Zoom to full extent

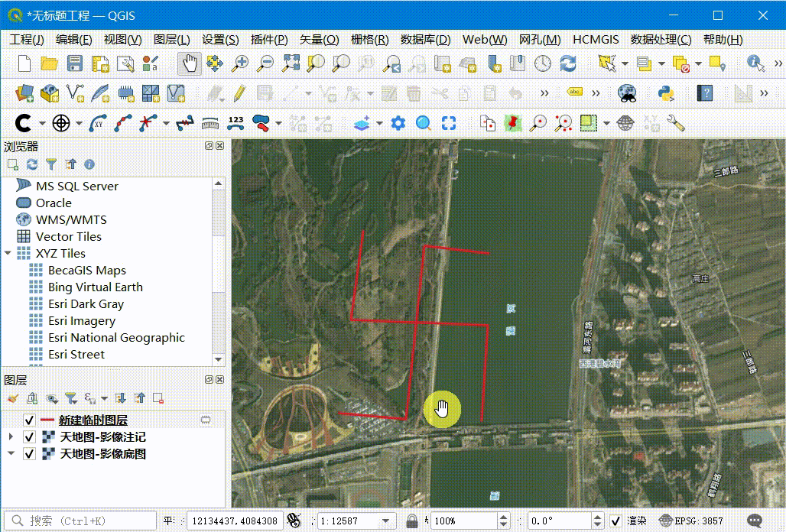pos(291,63)
